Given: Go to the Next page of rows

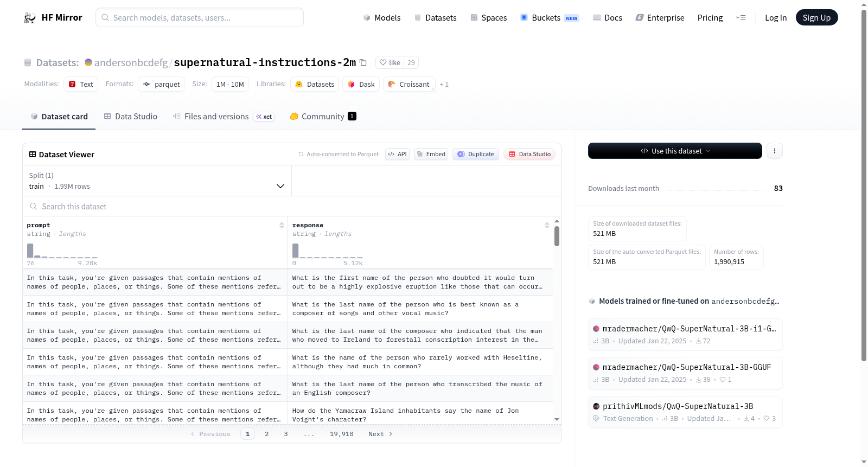Looking at the screenshot, I should click(380, 434).
